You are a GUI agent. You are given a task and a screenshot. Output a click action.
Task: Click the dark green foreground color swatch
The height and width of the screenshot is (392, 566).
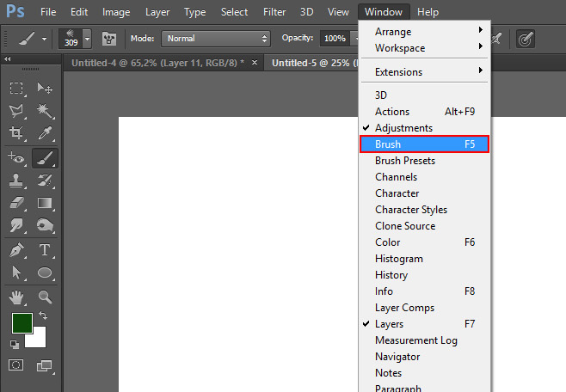tap(22, 323)
